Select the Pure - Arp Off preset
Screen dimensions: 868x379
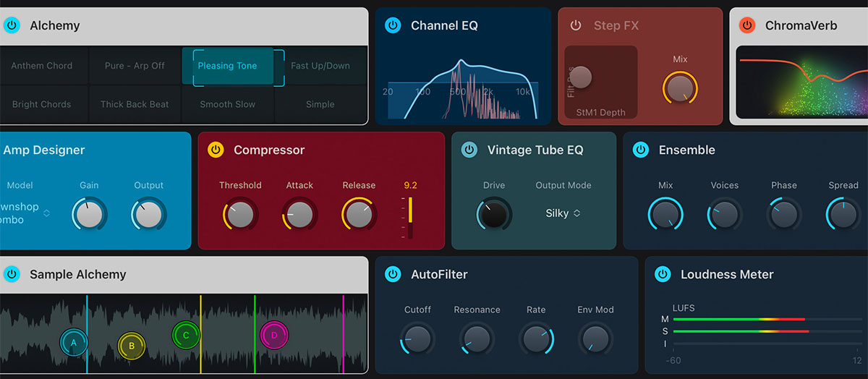point(135,66)
